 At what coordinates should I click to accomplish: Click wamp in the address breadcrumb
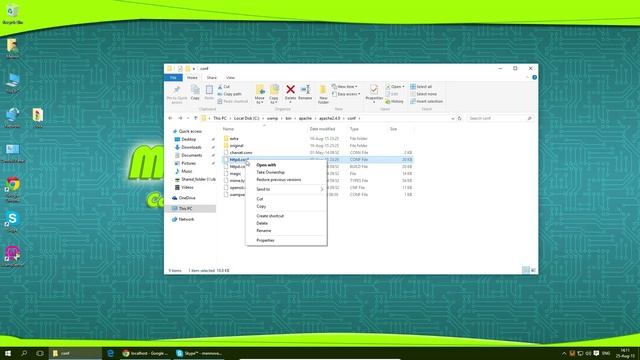(272, 118)
